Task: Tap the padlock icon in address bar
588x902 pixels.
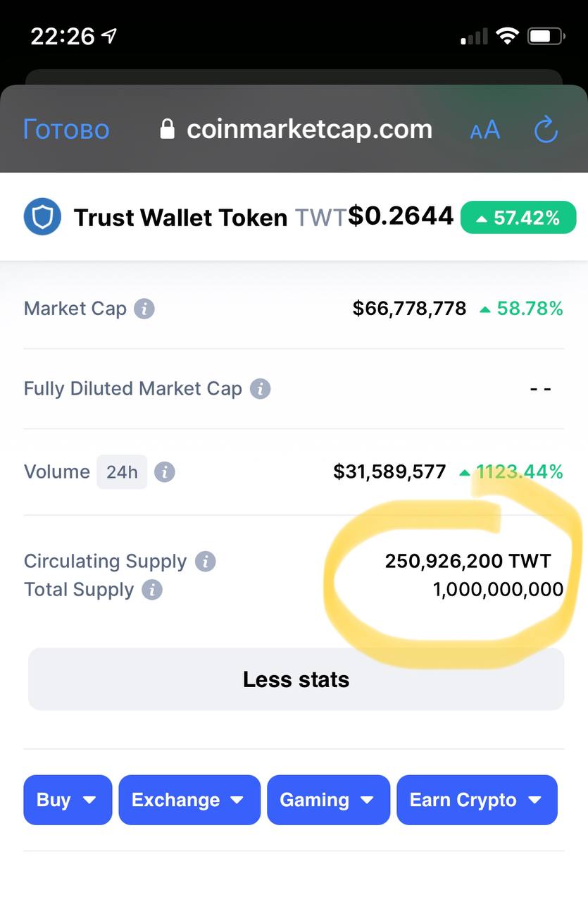Action: [167, 129]
